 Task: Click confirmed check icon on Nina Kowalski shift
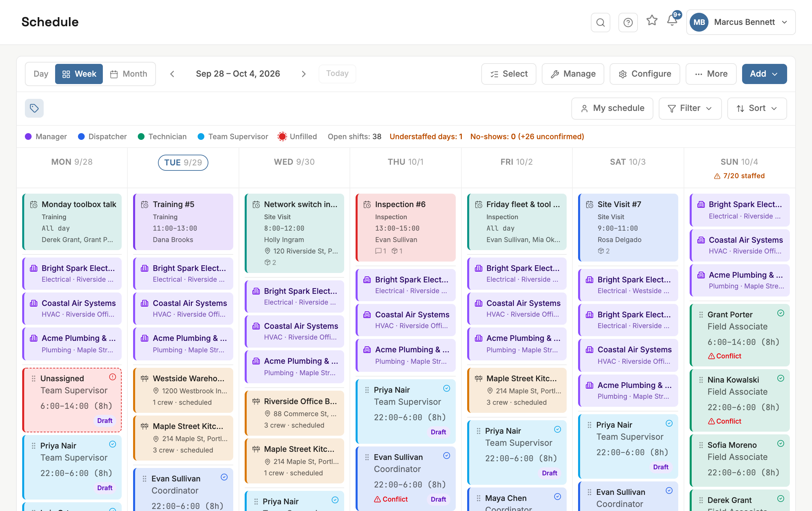780,378
